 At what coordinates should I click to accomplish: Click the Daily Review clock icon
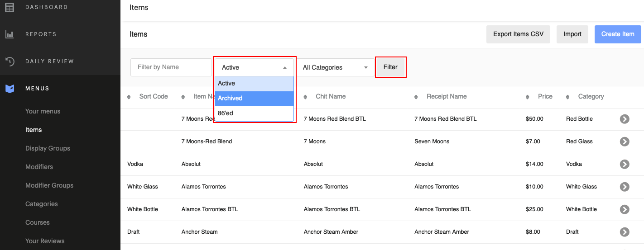pos(10,61)
